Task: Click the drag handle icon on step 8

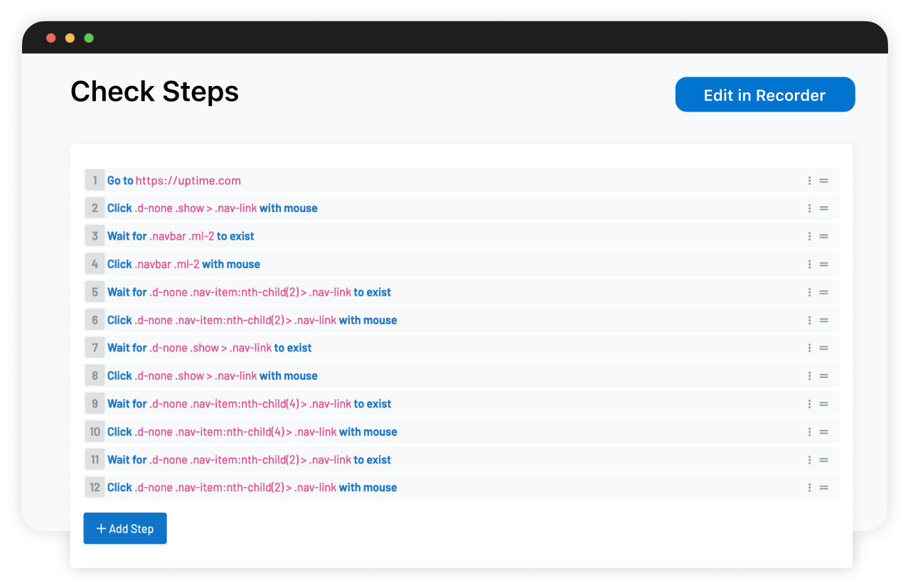Action: click(823, 376)
